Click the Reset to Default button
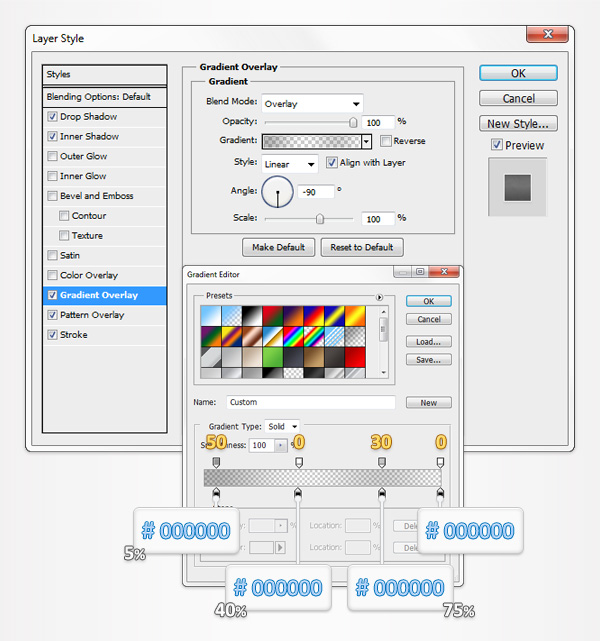600x641 pixels. [362, 247]
